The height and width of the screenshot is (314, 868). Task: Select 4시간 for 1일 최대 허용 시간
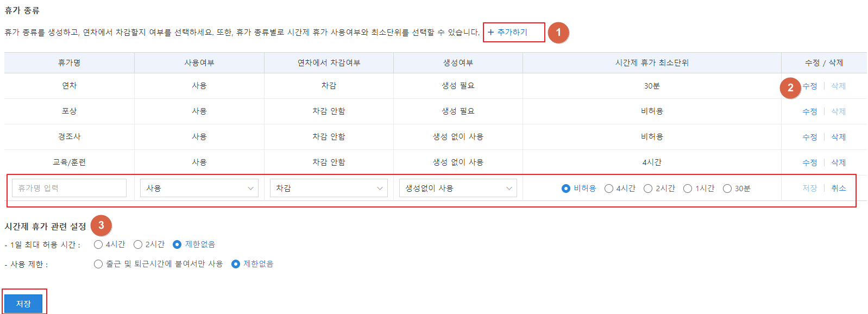click(98, 244)
